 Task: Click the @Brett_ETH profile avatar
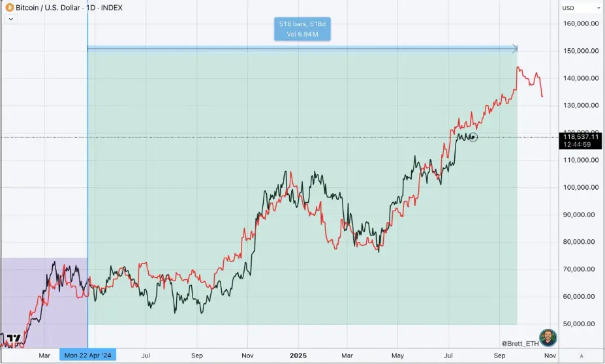(x=548, y=338)
